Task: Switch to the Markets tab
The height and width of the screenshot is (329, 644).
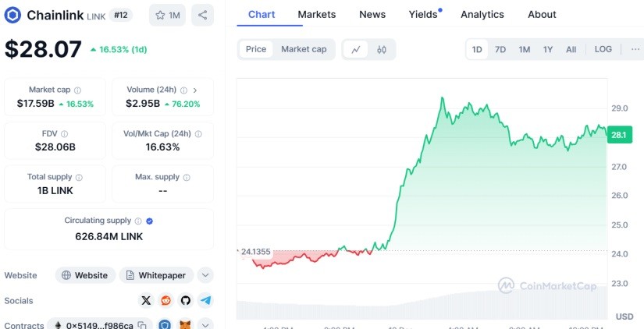Action: (317, 14)
